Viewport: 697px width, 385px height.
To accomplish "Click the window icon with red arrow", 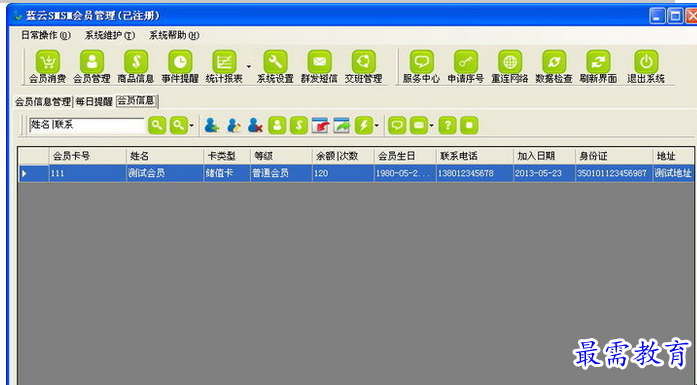I will point(320,125).
